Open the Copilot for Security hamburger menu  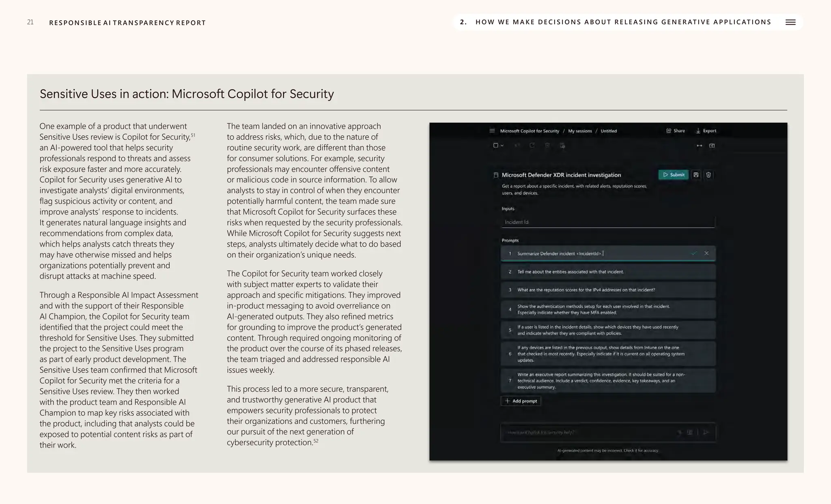pos(492,131)
